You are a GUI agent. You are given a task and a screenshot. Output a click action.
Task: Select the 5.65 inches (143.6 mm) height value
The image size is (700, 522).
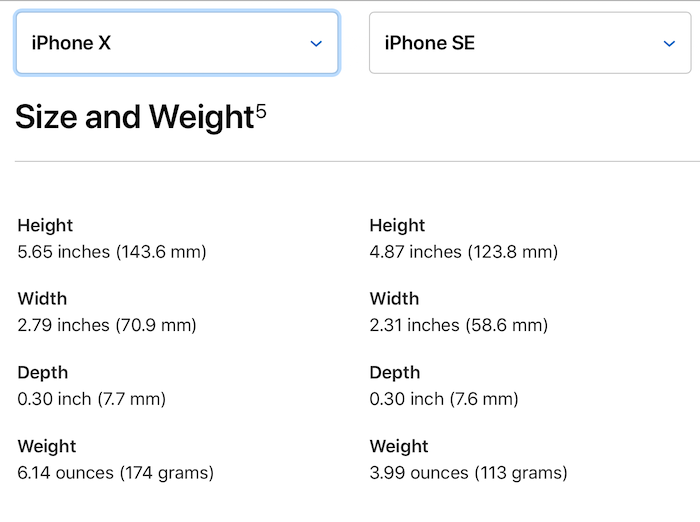[112, 252]
